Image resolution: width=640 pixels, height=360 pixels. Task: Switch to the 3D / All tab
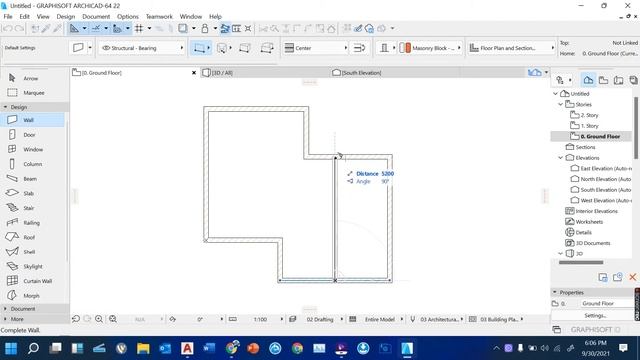click(264, 73)
